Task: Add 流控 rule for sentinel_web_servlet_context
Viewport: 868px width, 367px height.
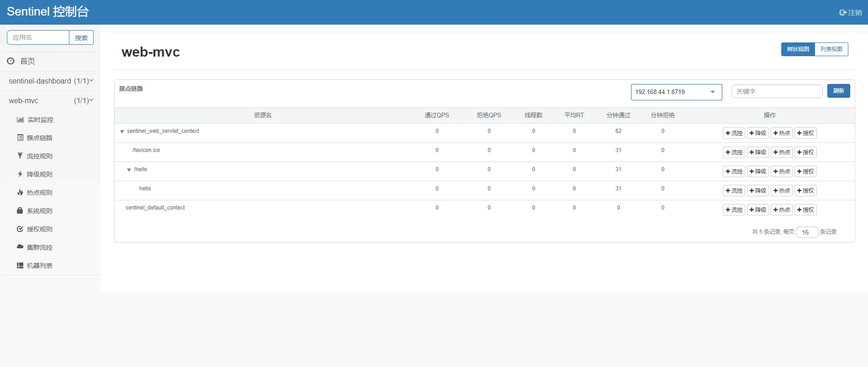Action: tap(734, 133)
